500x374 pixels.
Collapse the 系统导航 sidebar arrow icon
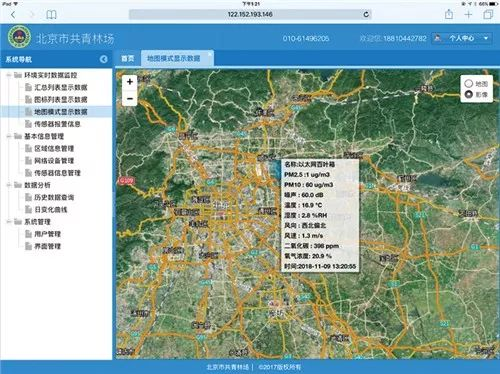[x=104, y=59]
